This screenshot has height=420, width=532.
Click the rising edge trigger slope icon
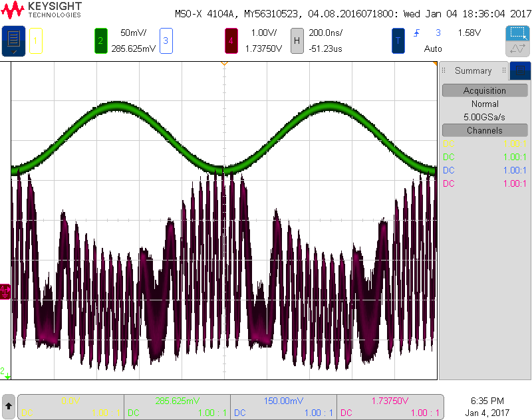pyautogui.click(x=416, y=33)
